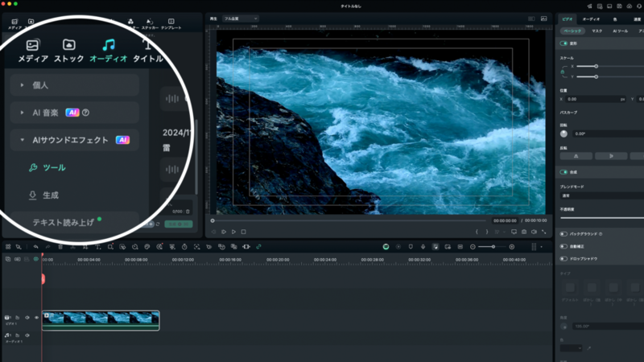Click the play button under the preview

click(x=233, y=232)
